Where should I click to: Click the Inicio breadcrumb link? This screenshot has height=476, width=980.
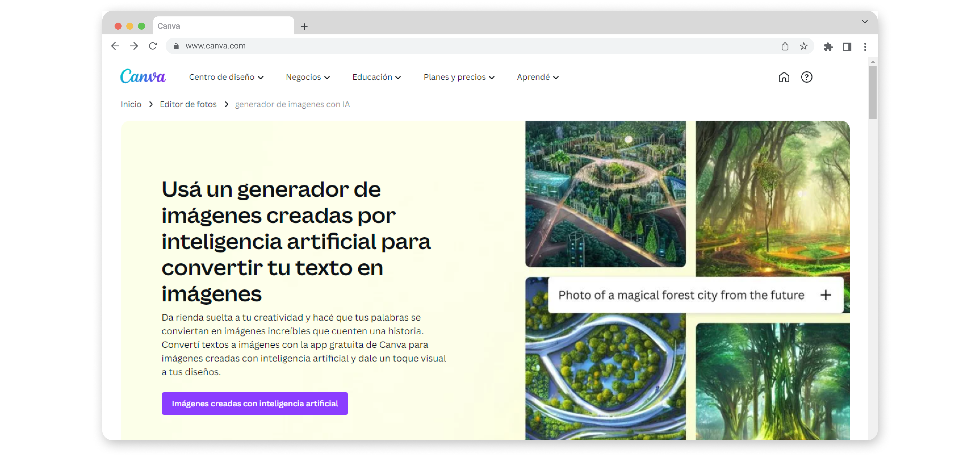pos(131,104)
